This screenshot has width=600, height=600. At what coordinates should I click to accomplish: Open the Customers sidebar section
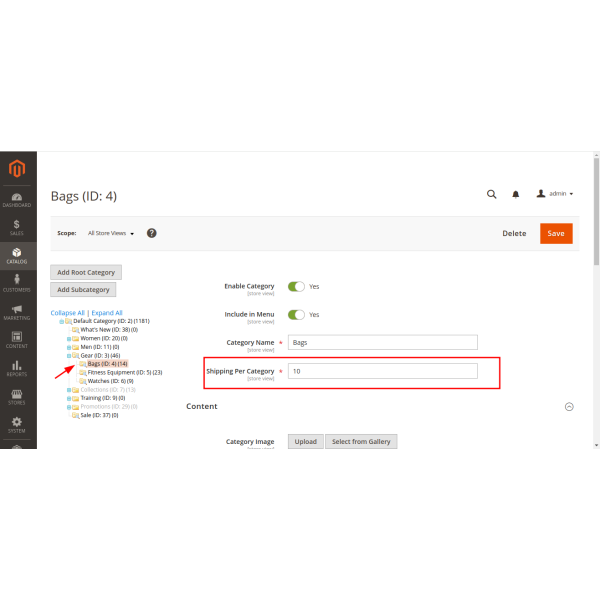tap(18, 284)
